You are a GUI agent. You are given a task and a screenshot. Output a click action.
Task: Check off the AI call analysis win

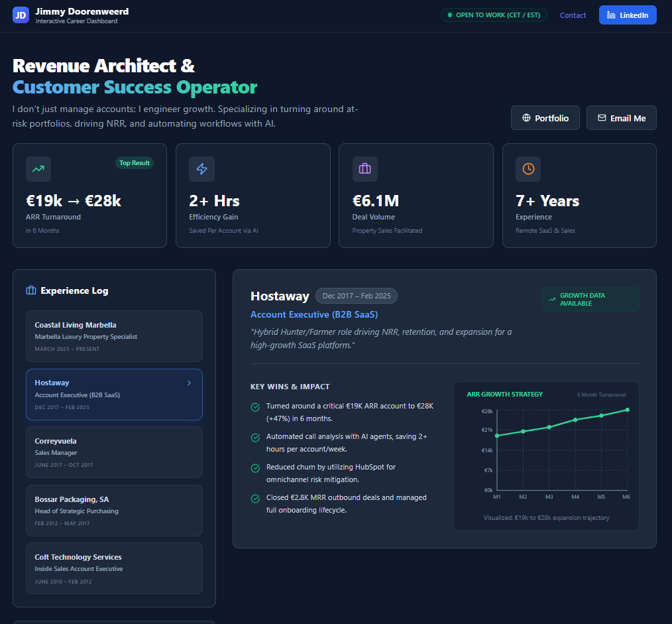(254, 437)
